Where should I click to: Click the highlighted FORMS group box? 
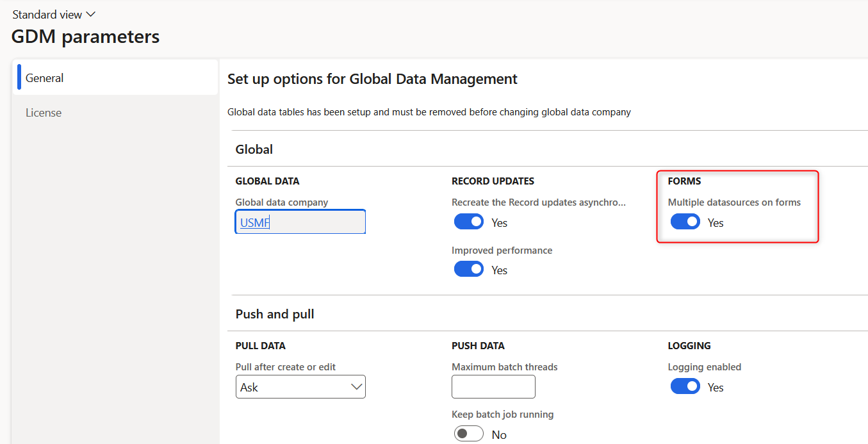pyautogui.click(x=737, y=206)
